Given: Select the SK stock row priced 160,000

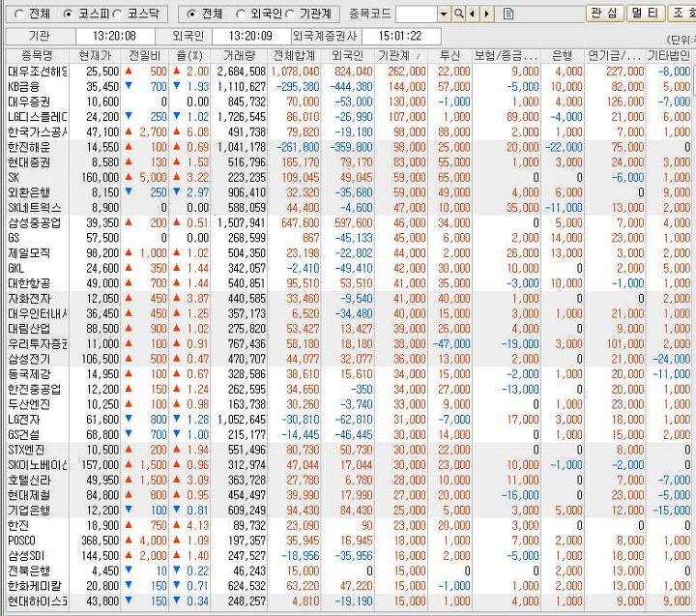Looking at the screenshot, I should coord(14,178).
